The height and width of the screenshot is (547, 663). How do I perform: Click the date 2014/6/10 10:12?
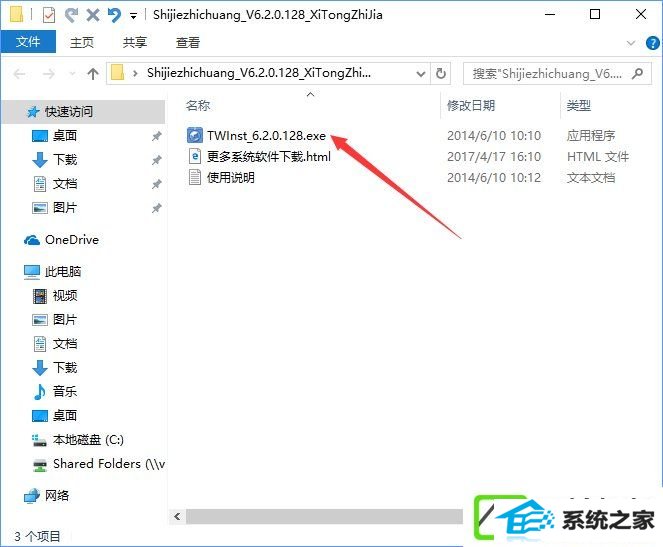(494, 178)
